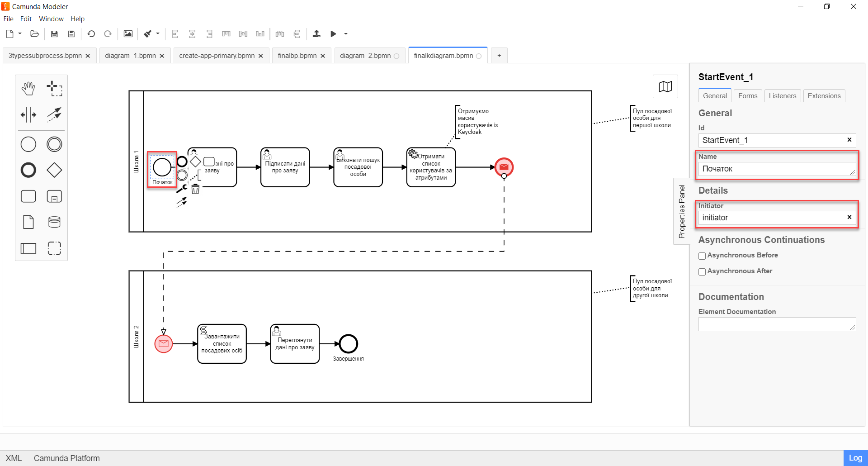Collapse the Properties Panel side toggle
Image resolution: width=868 pixels, height=466 pixels.
[681, 211]
